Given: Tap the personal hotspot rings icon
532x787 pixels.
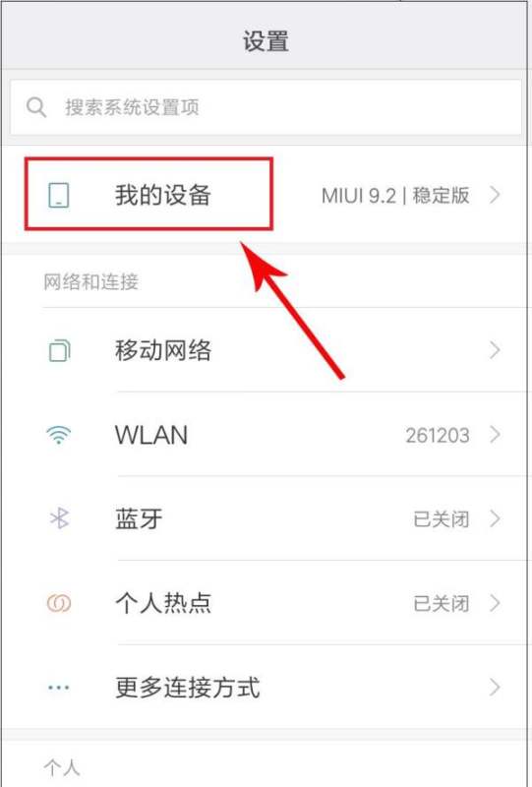Looking at the screenshot, I should pyautogui.click(x=59, y=603).
